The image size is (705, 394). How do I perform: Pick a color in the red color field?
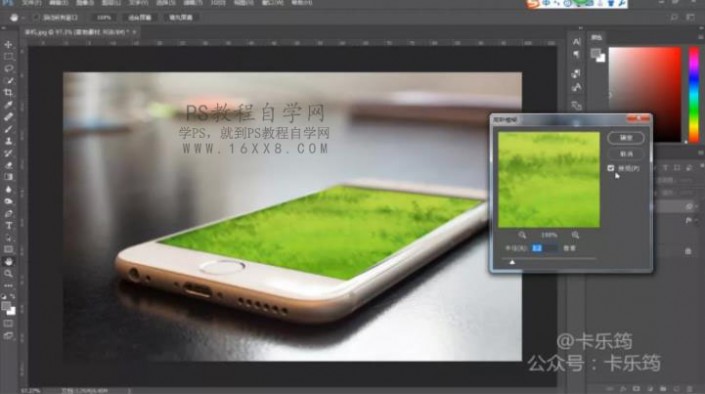point(645,94)
